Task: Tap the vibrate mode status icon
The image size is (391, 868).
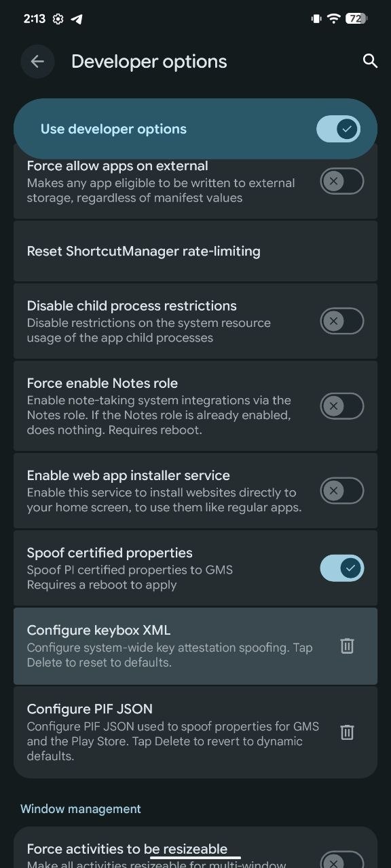Action: point(316,19)
